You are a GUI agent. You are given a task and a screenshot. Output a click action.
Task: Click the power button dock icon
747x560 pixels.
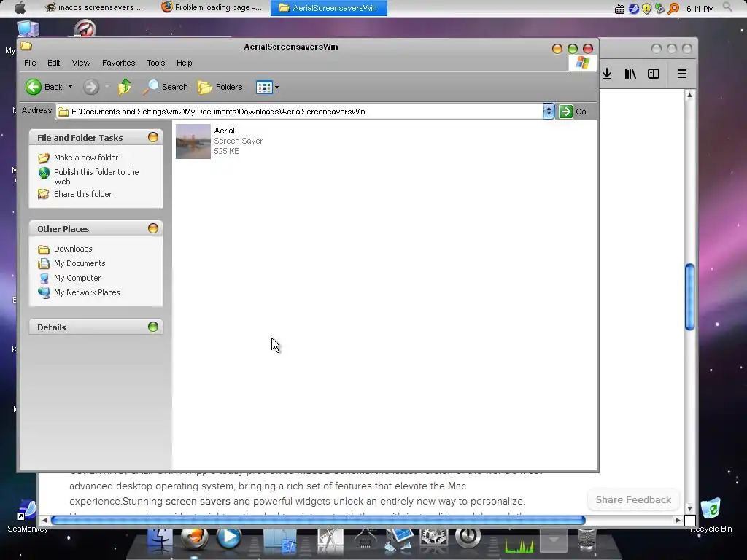(x=468, y=538)
